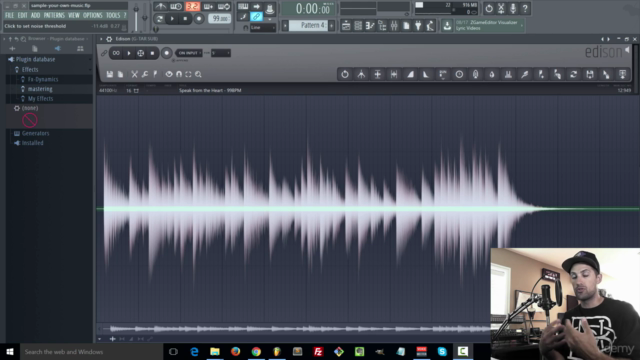The height and width of the screenshot is (360, 640).
Task: Click Edison save floppy disk icon
Action: click(109, 74)
